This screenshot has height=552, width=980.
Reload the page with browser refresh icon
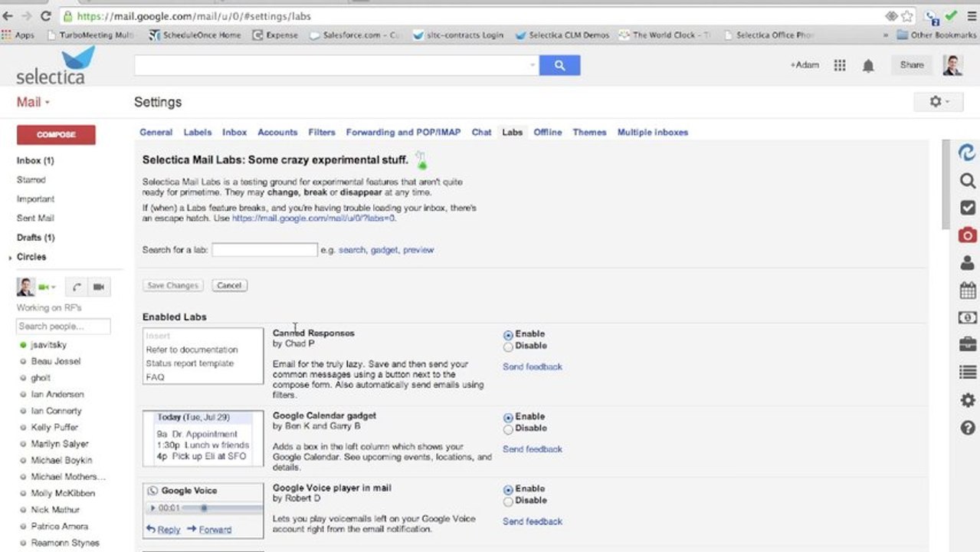[45, 15]
